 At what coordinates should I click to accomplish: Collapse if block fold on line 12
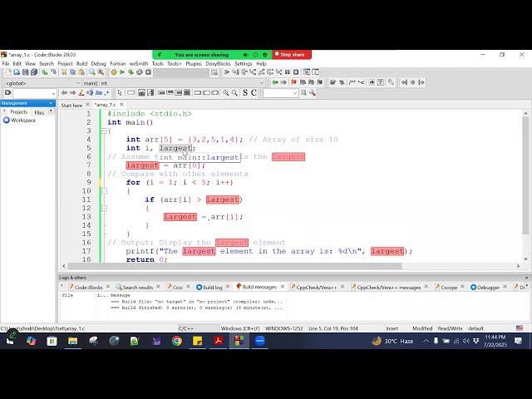[x=104, y=208]
